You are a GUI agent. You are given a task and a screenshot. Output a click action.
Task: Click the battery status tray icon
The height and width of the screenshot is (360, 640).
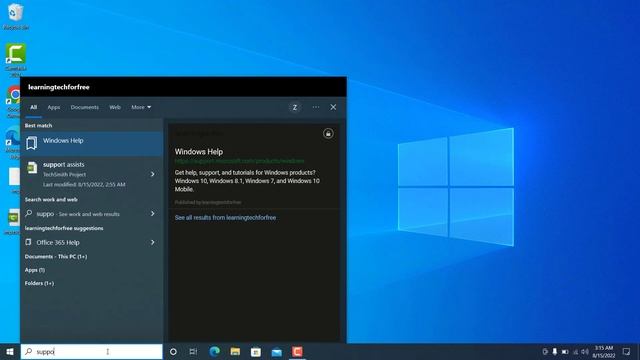pyautogui.click(x=565, y=351)
